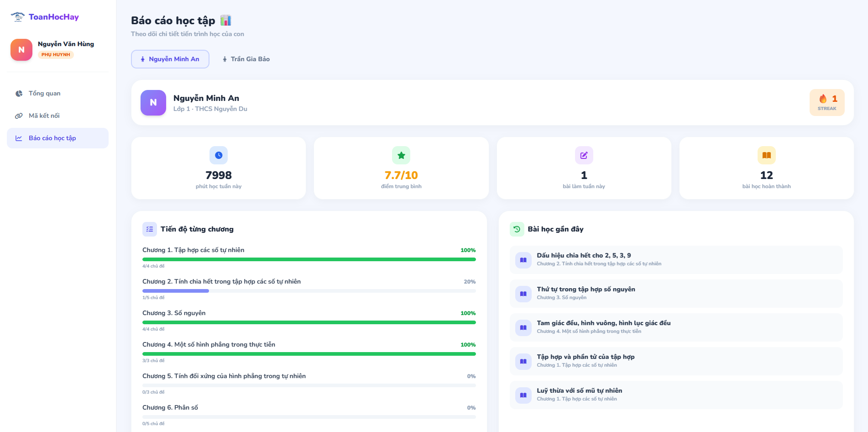Click the Chương 1 progress bar
Screen dimensions: 868x432
(x=309, y=259)
